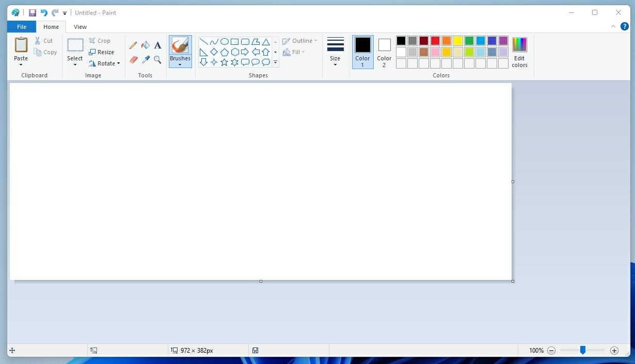Choose the Pentagon shape
This screenshot has width=635, height=364.
click(x=224, y=52)
